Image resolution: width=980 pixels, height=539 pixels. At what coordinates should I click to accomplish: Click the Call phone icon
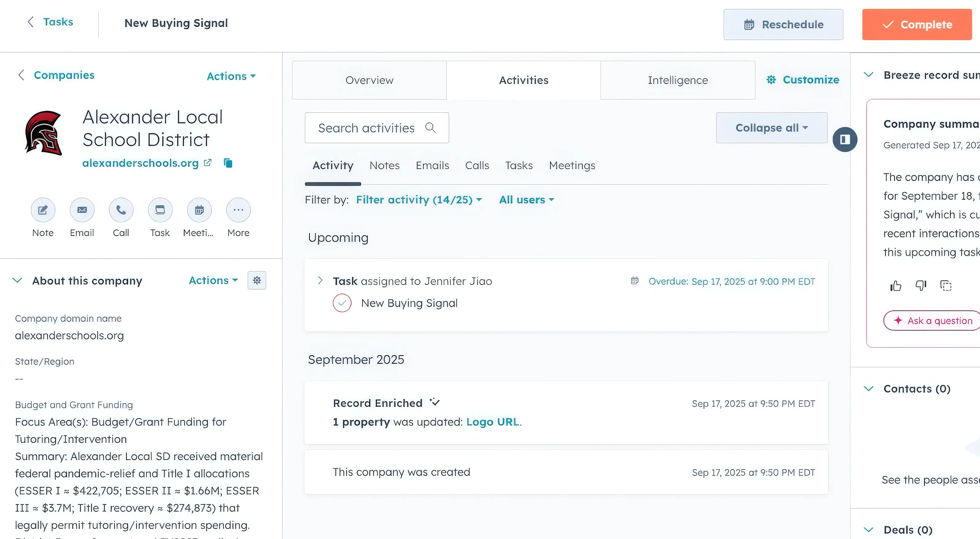pos(121,210)
